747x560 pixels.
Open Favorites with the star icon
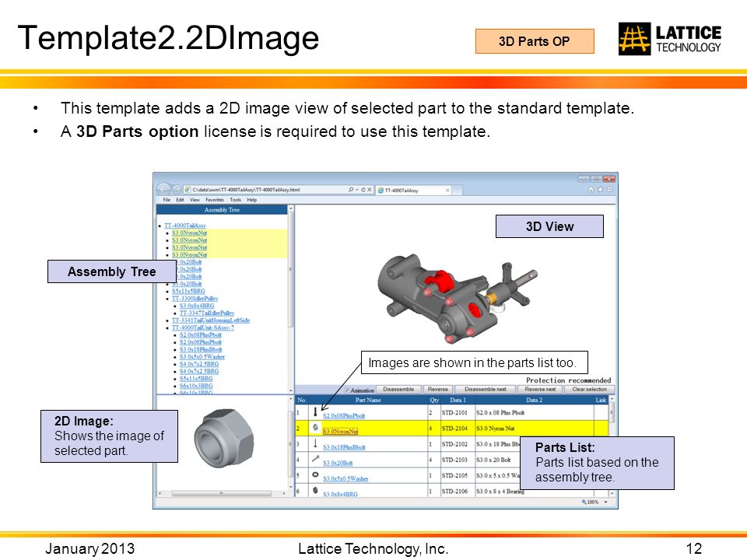pos(600,190)
